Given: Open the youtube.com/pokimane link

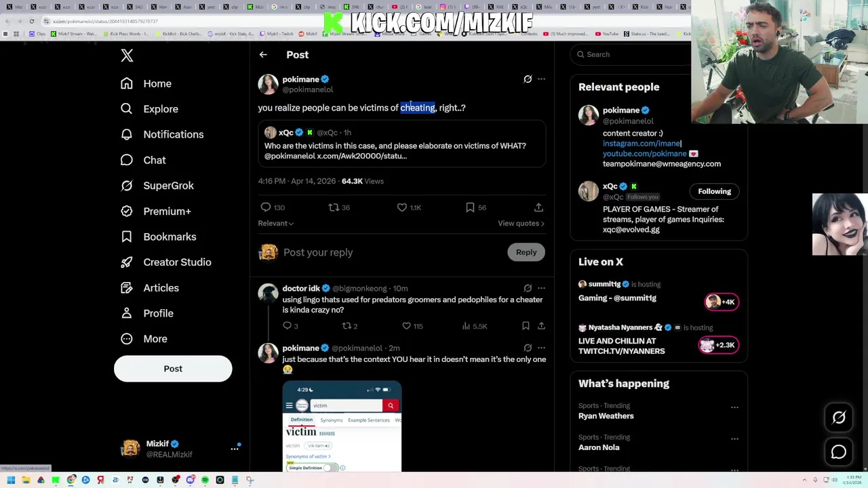Looking at the screenshot, I should [x=644, y=154].
